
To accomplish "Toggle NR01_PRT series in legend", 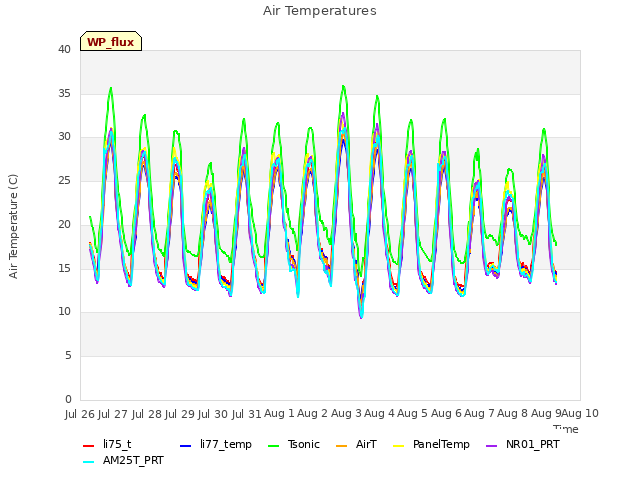I will tap(523, 444).
